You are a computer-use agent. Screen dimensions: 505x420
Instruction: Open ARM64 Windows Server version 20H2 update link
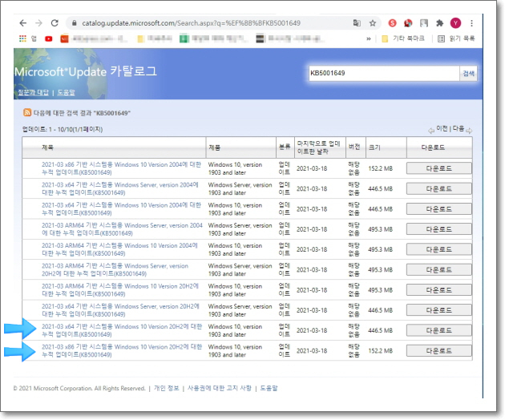(x=115, y=269)
